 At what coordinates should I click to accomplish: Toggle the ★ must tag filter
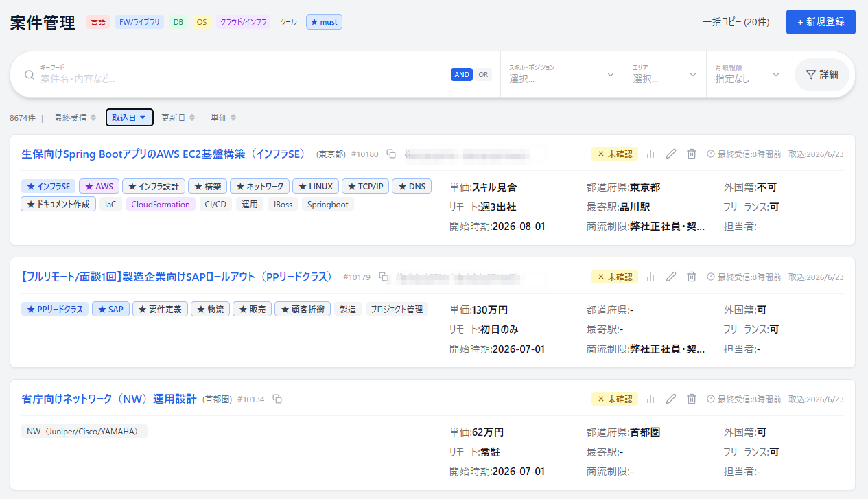(324, 22)
